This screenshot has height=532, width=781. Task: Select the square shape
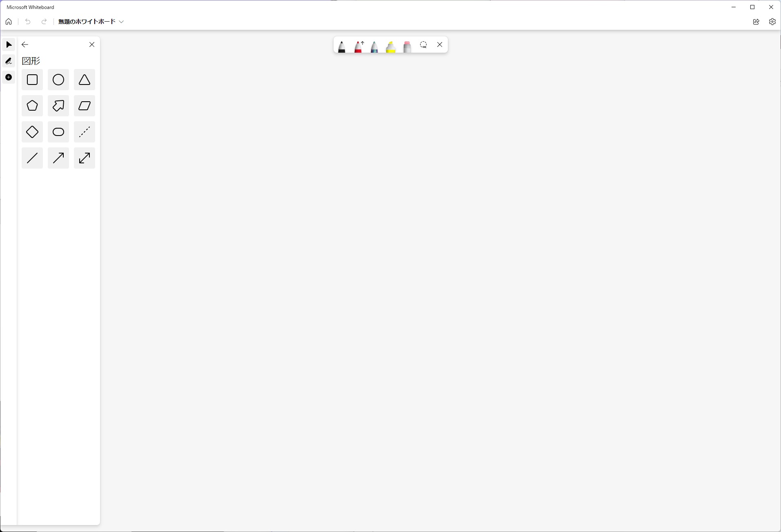tap(32, 80)
